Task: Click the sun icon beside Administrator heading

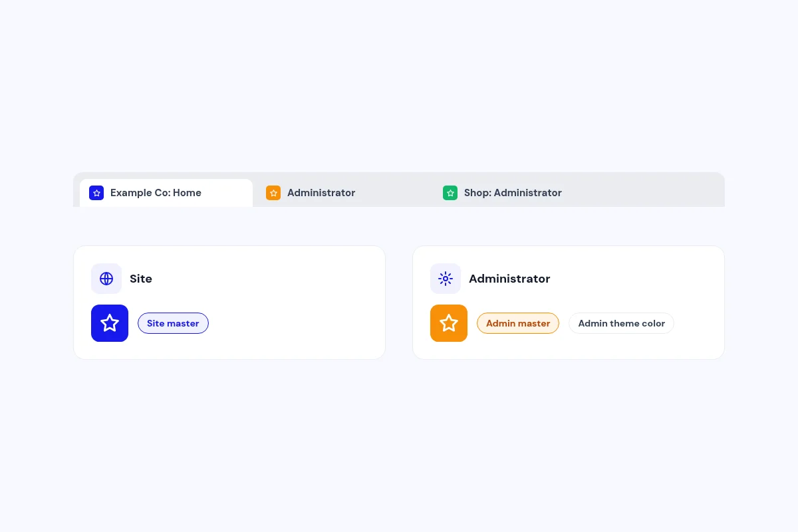Action: [446, 279]
